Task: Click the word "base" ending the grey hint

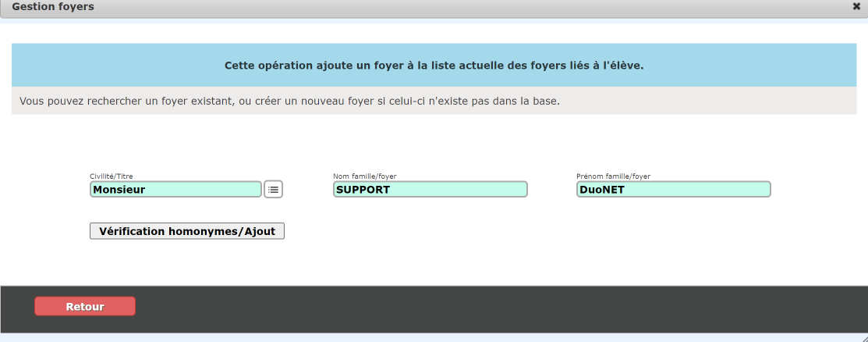Action: pos(548,102)
